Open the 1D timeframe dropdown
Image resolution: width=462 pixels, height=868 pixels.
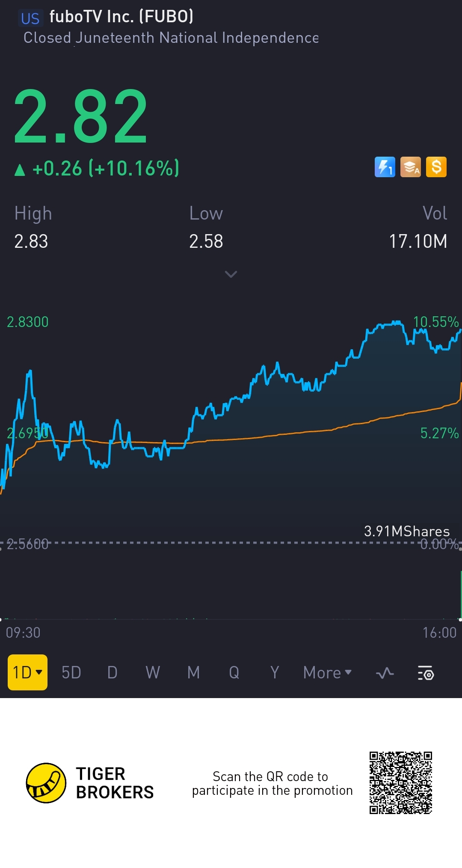click(x=27, y=672)
